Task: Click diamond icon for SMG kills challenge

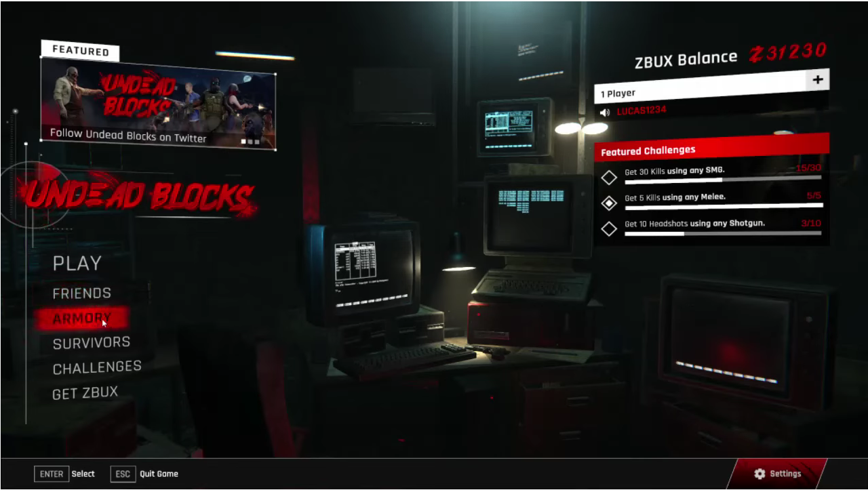Action: 609,178
